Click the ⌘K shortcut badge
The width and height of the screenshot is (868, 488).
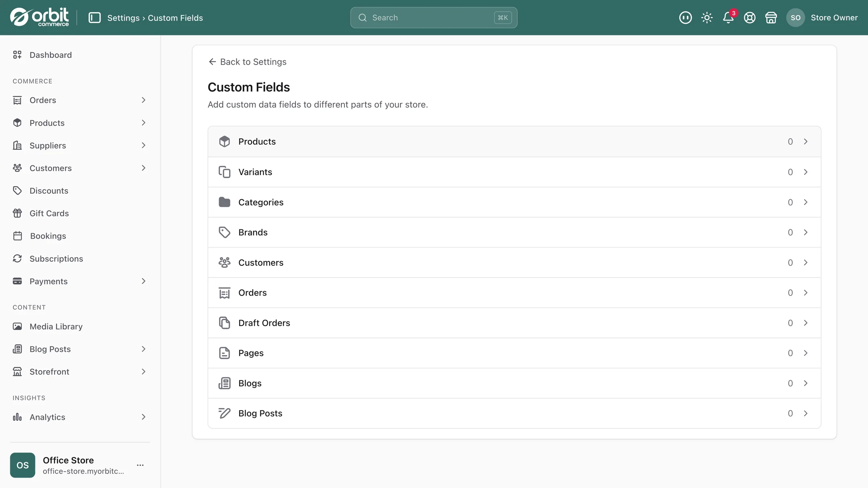(503, 18)
